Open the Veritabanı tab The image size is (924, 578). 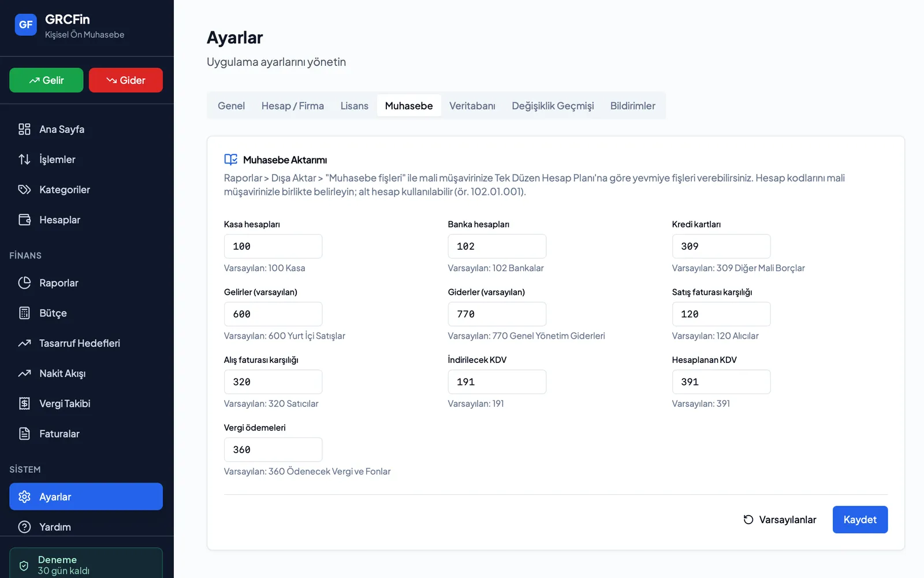coord(472,106)
